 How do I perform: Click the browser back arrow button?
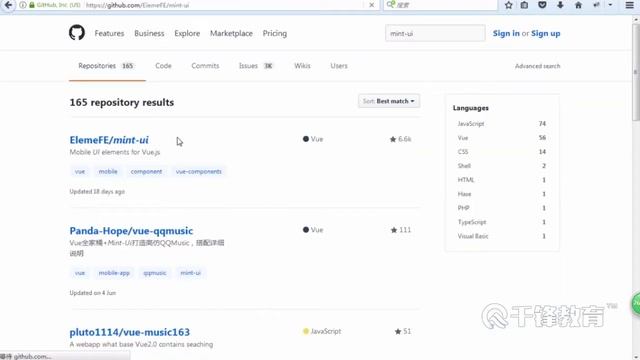8,5
